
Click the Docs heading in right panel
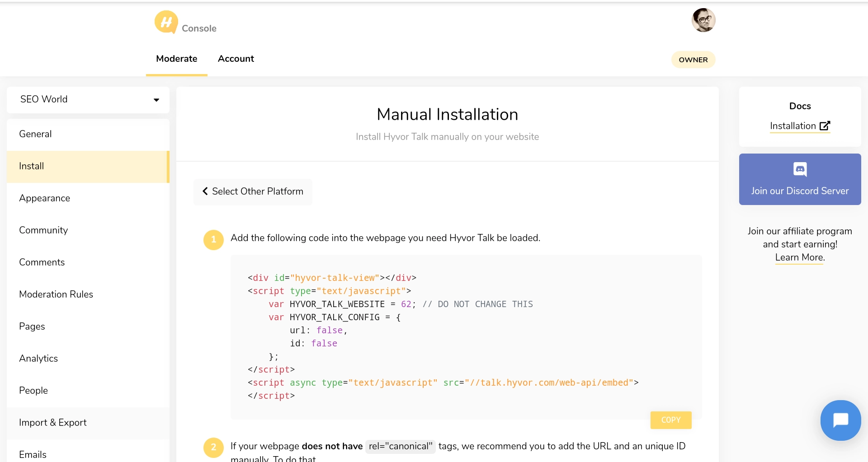(x=800, y=106)
